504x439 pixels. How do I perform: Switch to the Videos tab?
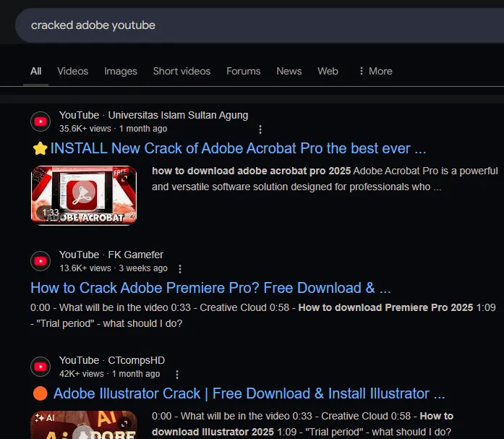point(72,71)
